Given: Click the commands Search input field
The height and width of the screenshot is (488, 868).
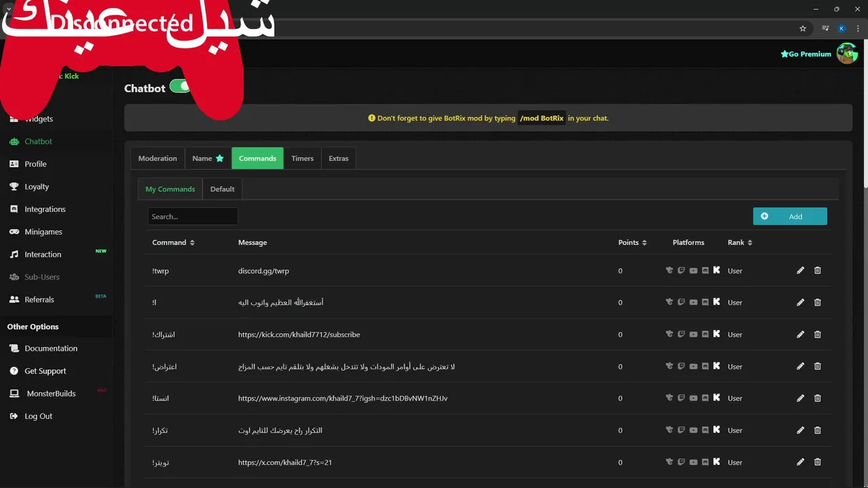Looking at the screenshot, I should [193, 216].
